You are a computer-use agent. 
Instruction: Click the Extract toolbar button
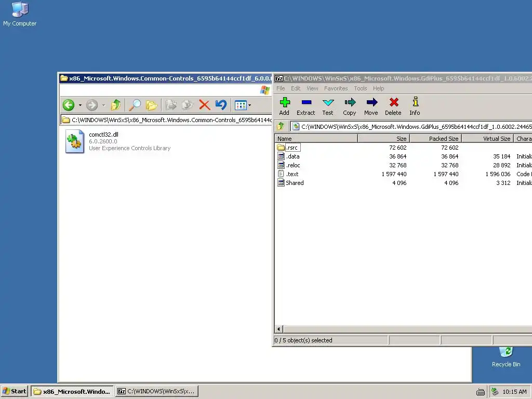[x=305, y=106]
